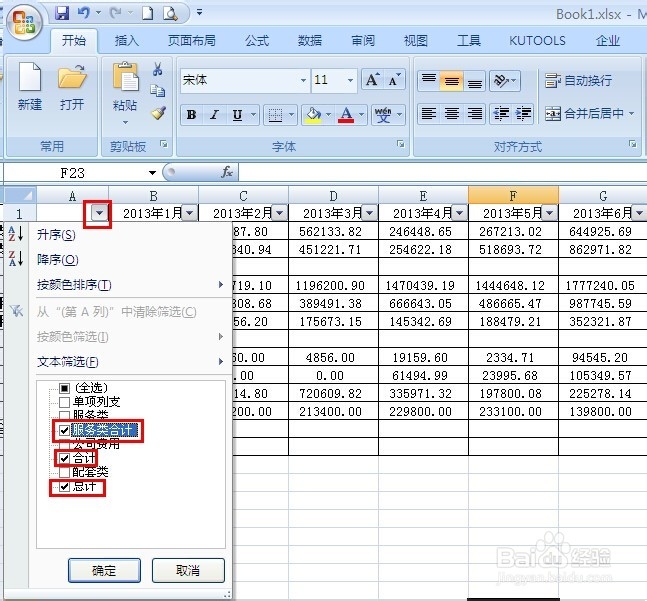The height and width of the screenshot is (601, 647).
Task: Click the text orientation icon
Action: [501, 80]
